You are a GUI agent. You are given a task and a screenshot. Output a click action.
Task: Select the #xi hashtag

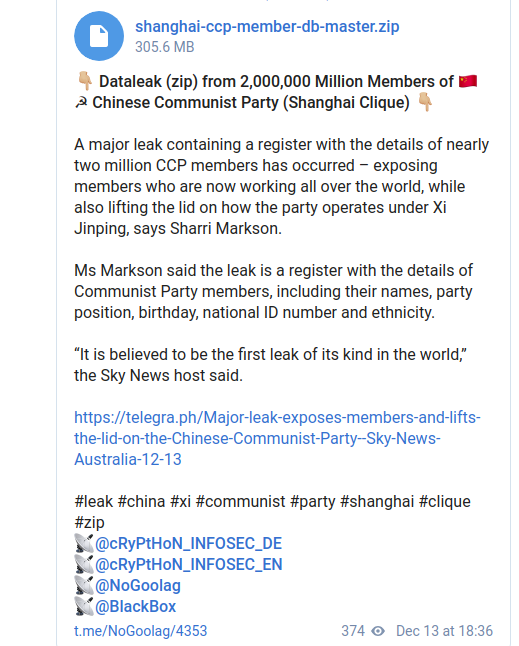[180, 502]
